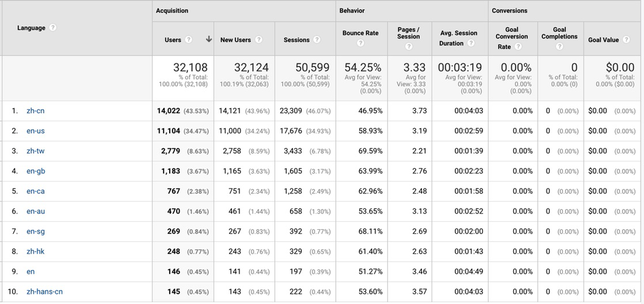Sort the table by Sessions column

pyautogui.click(x=296, y=40)
